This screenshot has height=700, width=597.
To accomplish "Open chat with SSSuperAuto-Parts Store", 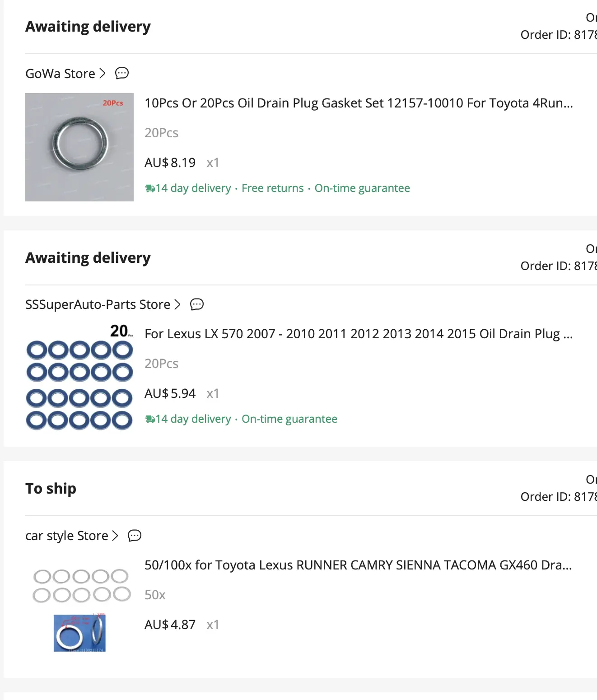I will 197,304.
